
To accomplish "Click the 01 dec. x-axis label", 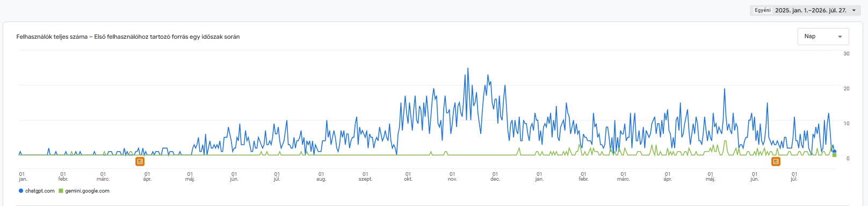I will tap(495, 176).
